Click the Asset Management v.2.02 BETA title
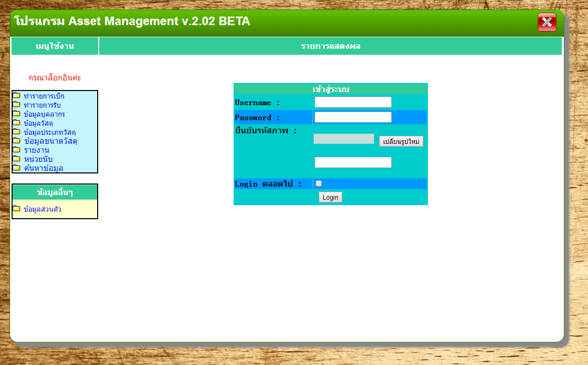Screen dimensions: 588x365 tap(132, 21)
